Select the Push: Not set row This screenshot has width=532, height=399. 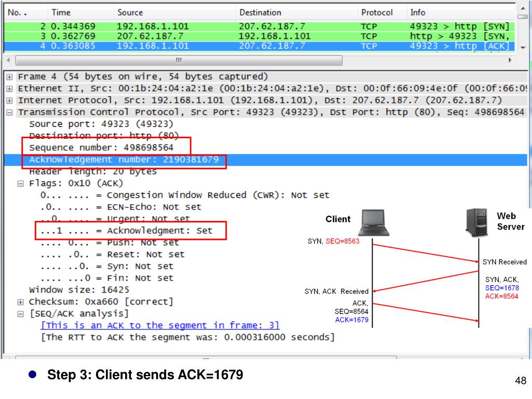[x=110, y=243]
